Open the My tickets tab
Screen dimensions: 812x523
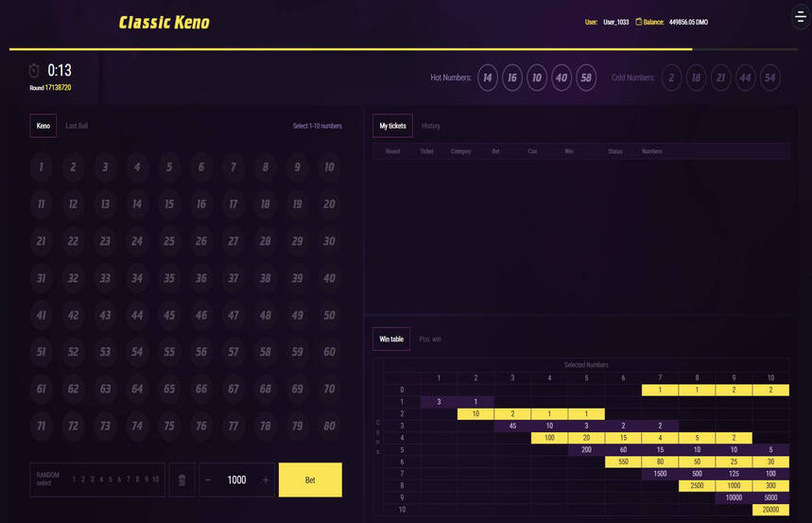[392, 126]
